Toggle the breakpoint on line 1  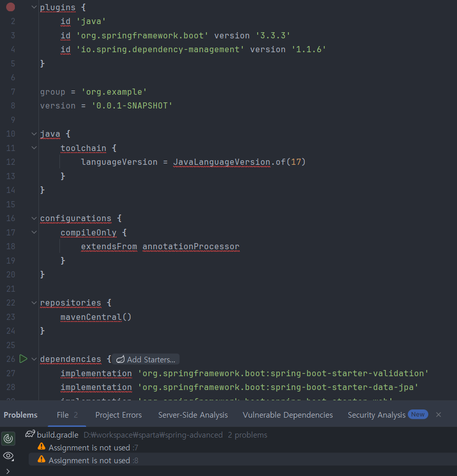(x=10, y=7)
